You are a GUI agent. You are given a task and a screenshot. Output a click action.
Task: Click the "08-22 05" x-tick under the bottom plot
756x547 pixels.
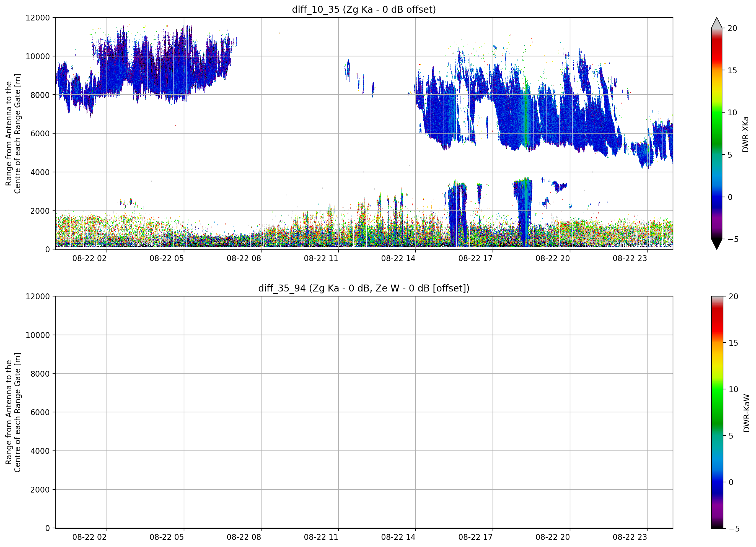pyautogui.click(x=167, y=537)
